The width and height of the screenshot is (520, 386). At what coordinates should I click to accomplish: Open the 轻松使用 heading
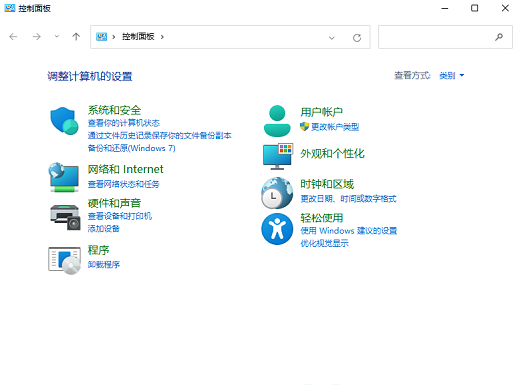321,218
